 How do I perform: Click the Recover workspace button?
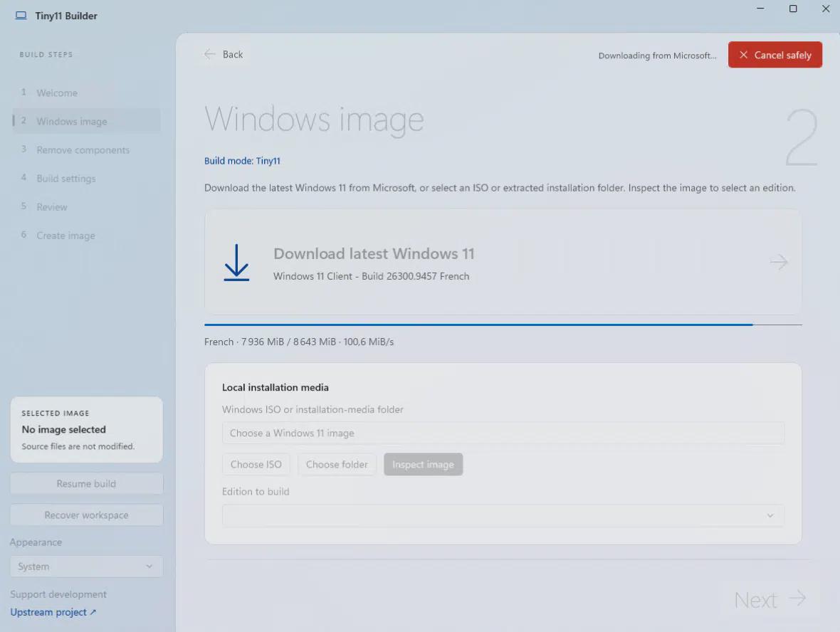click(86, 515)
